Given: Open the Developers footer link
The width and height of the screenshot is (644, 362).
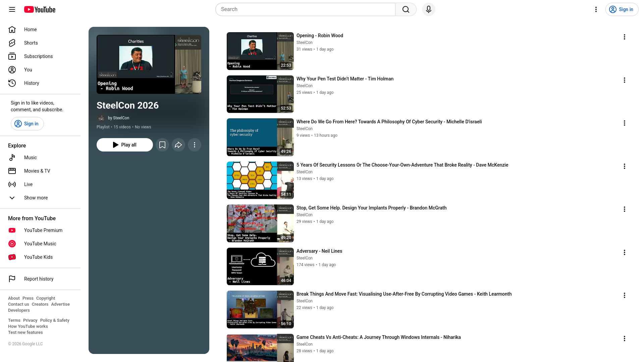Looking at the screenshot, I should pos(19,310).
